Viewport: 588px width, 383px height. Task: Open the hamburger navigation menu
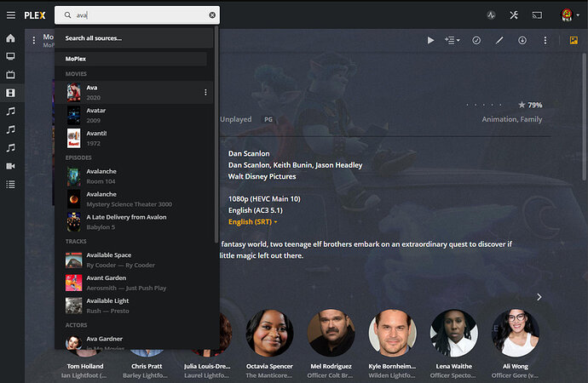click(x=11, y=15)
